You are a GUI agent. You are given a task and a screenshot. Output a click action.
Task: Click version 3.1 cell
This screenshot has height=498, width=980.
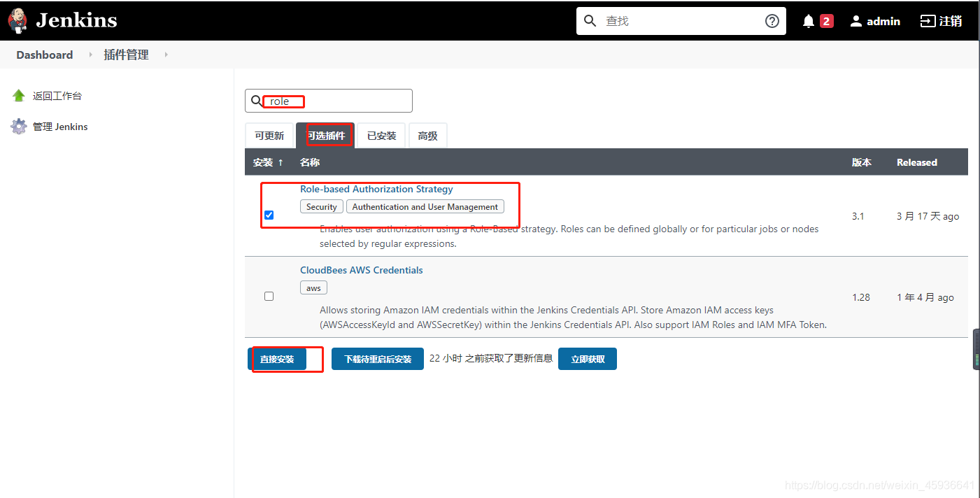[858, 216]
